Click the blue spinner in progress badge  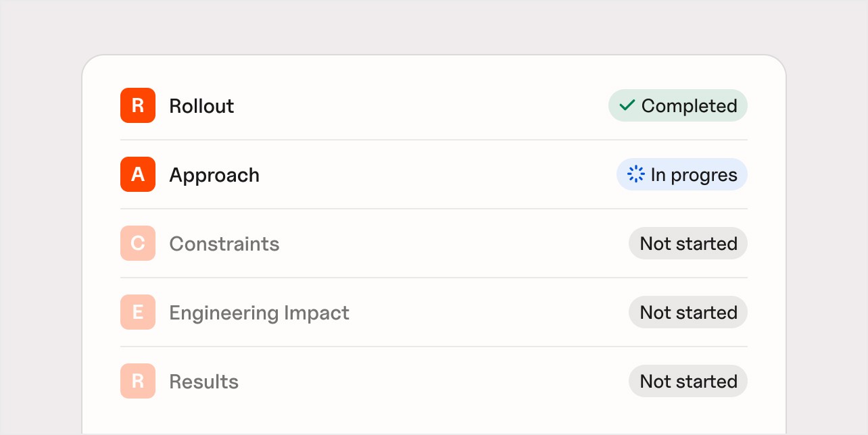click(636, 174)
